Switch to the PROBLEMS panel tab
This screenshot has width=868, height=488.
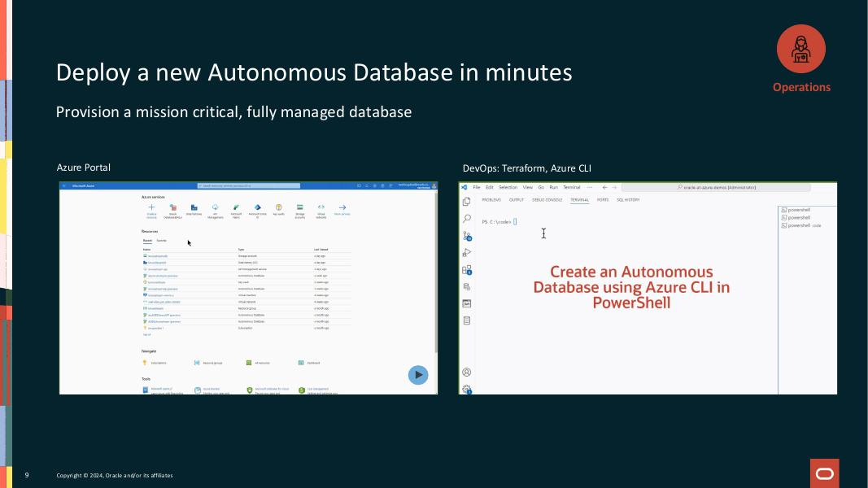click(491, 199)
